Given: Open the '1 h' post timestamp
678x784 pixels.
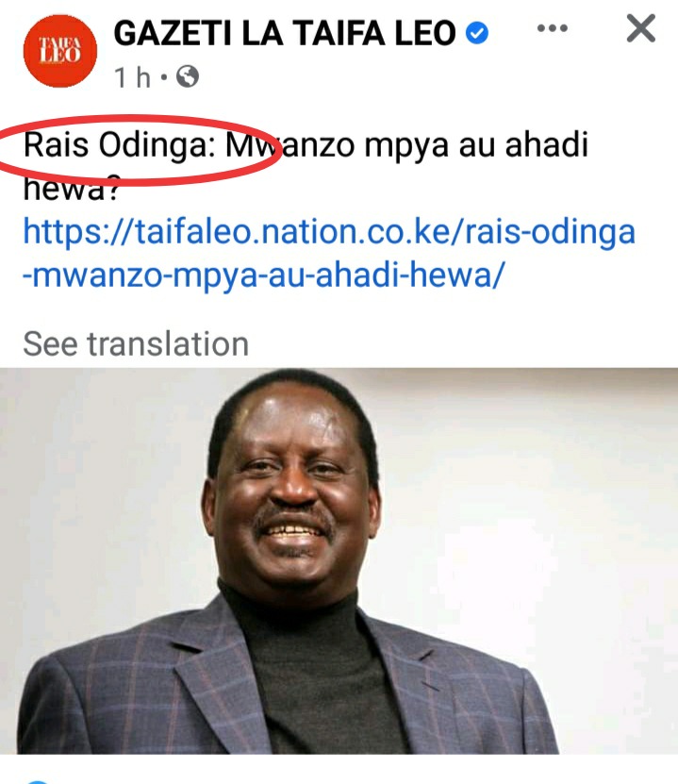Looking at the screenshot, I should pos(132,77).
